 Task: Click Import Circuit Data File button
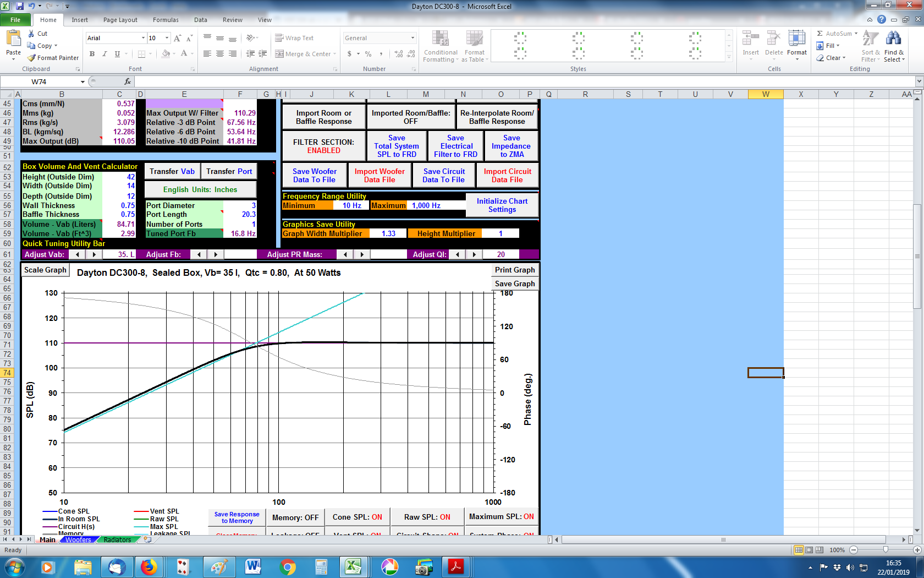click(507, 176)
